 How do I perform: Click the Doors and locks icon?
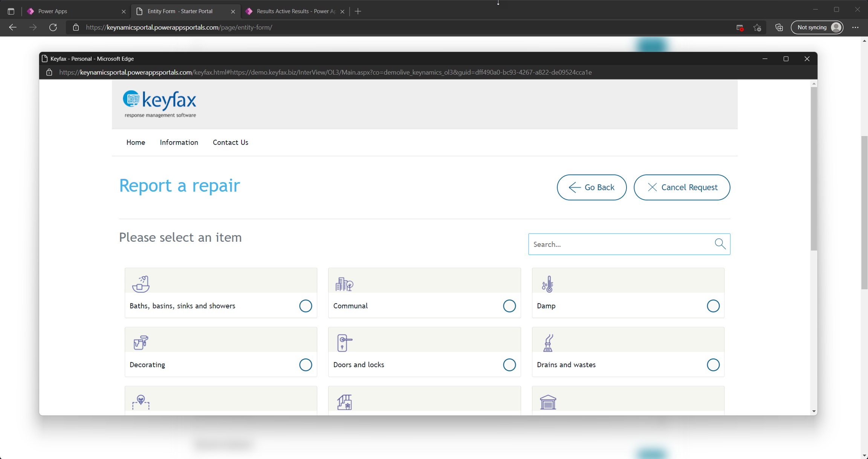click(x=344, y=343)
